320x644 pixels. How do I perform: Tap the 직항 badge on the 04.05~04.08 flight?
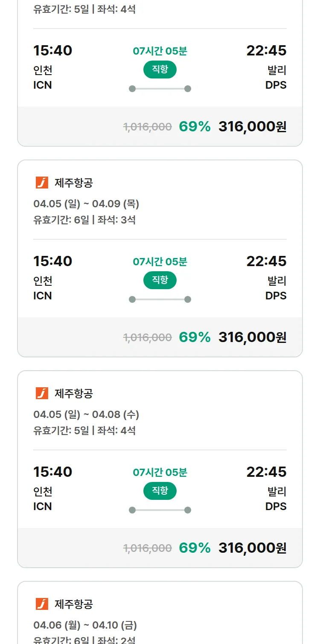pyautogui.click(x=160, y=491)
